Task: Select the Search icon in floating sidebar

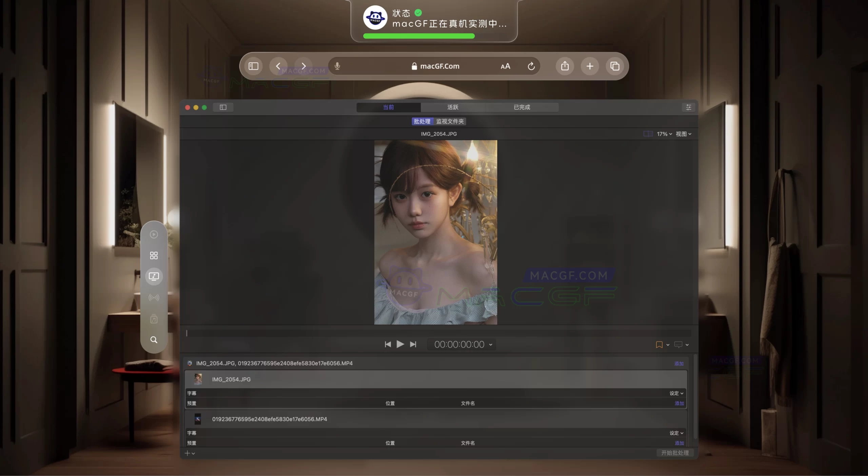Action: [x=154, y=340]
